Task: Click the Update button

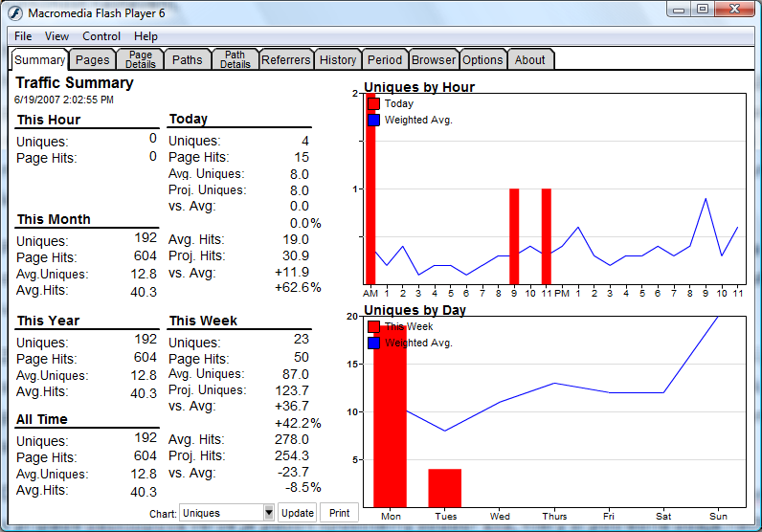Action: (298, 513)
